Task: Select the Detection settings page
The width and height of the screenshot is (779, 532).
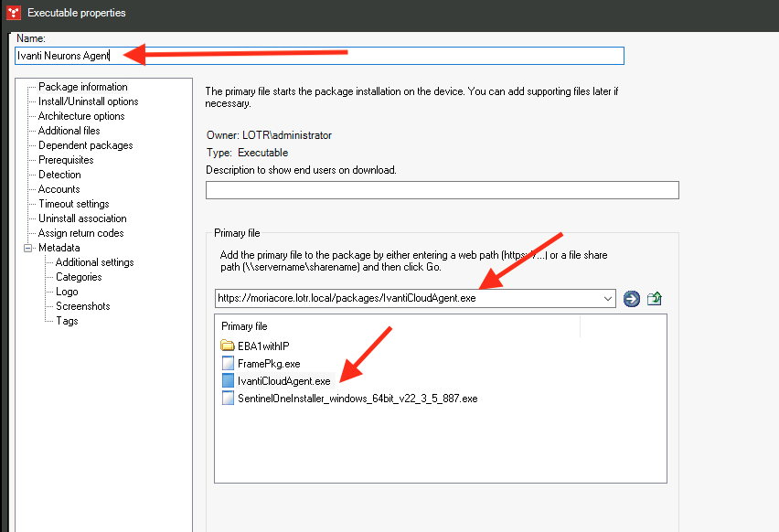Action: coord(59,174)
